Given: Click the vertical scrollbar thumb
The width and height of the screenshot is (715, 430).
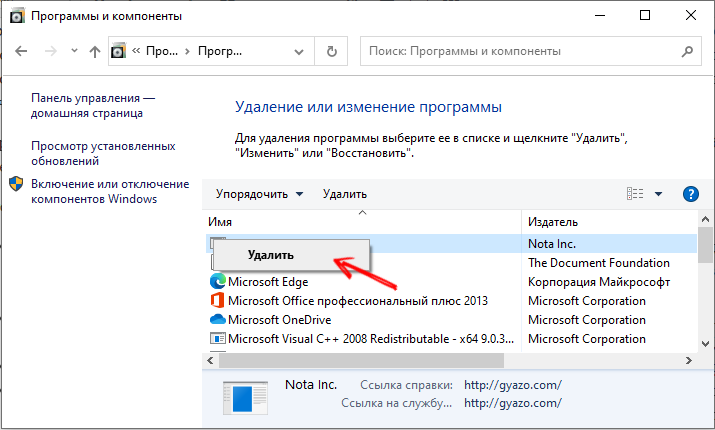Looking at the screenshot, I should point(705,244).
